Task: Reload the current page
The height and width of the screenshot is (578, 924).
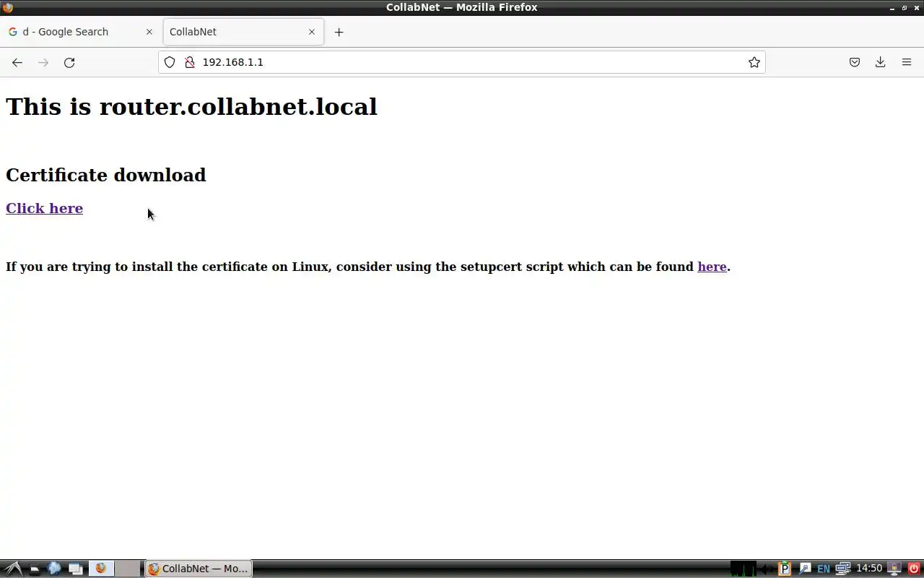Action: pyautogui.click(x=69, y=62)
